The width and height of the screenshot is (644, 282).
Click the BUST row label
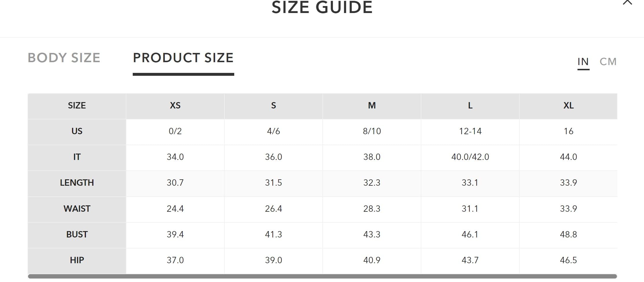tap(77, 235)
